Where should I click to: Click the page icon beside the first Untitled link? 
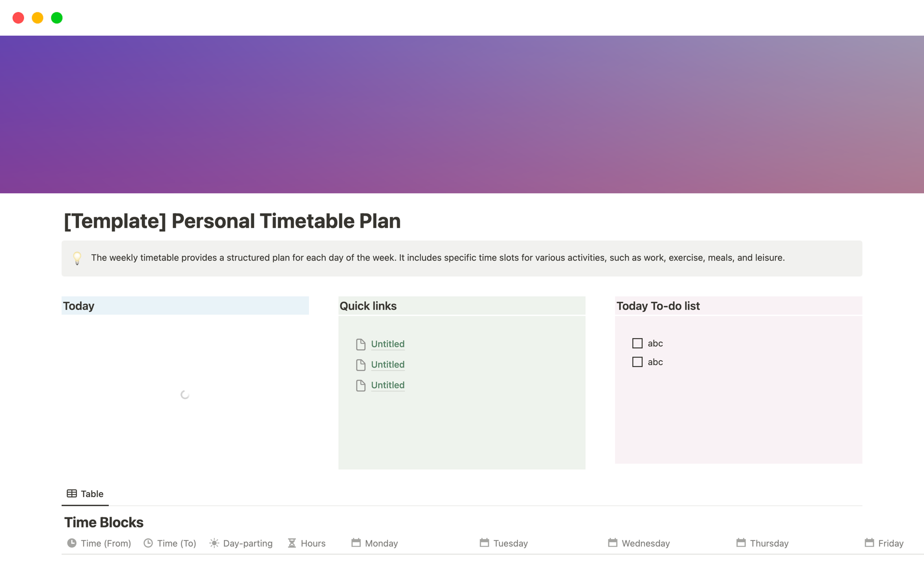tap(361, 344)
